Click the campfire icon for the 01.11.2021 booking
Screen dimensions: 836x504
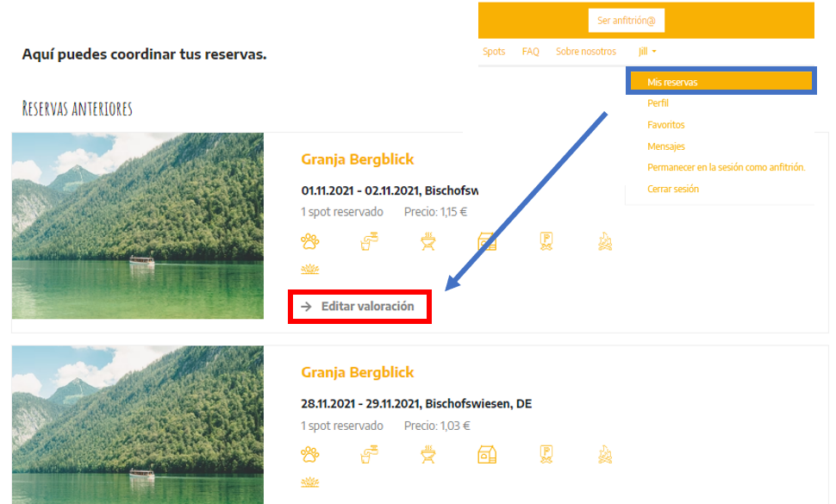[605, 241]
